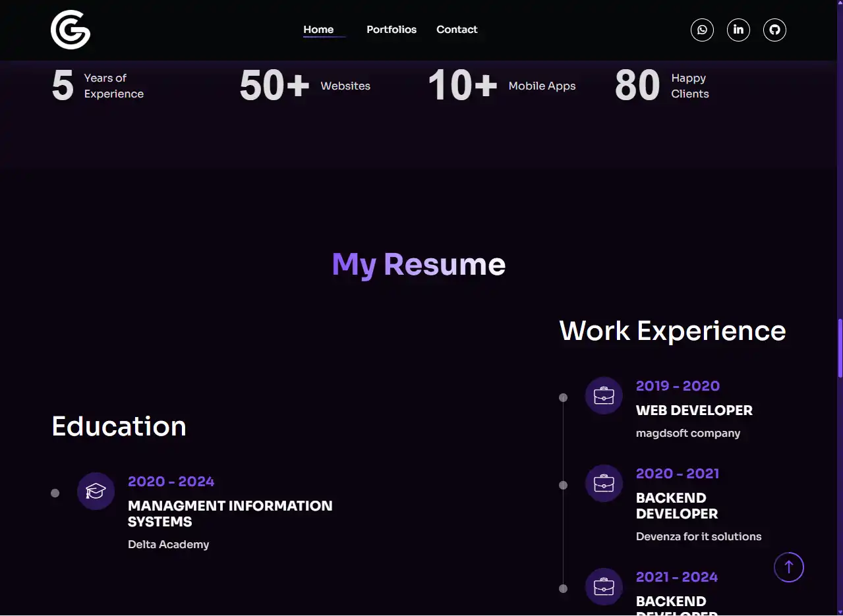843x616 pixels.
Task: Open the GitHub profile icon
Action: (774, 30)
